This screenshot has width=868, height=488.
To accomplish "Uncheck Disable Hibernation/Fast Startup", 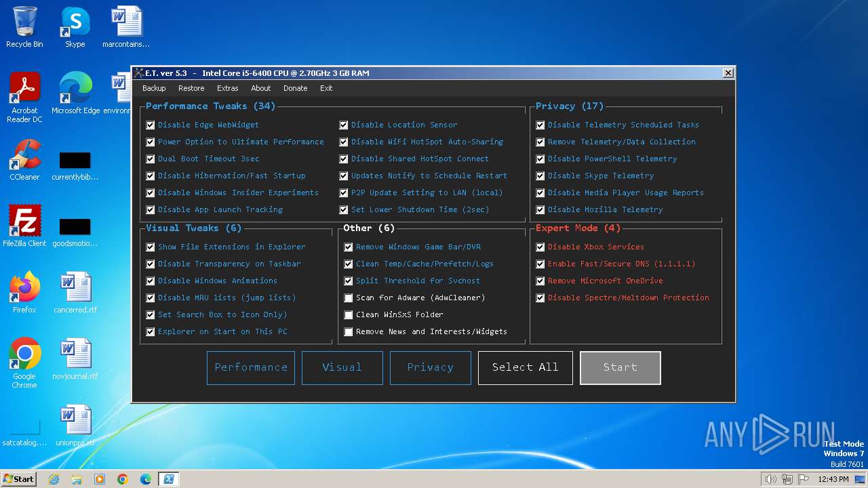I will [151, 176].
